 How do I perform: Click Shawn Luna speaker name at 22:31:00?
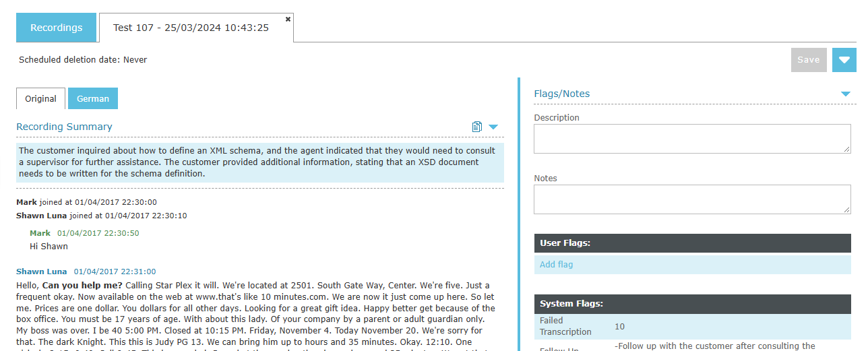[x=42, y=272]
